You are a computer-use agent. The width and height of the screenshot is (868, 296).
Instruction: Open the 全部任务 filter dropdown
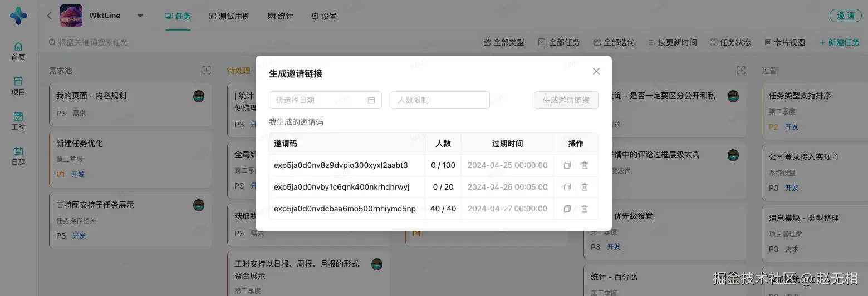pos(559,42)
